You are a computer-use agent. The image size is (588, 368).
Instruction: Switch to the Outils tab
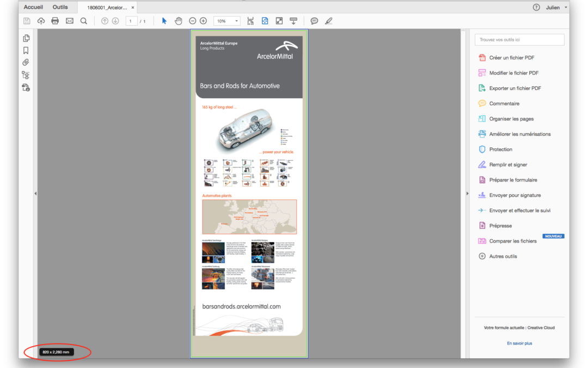tap(60, 7)
